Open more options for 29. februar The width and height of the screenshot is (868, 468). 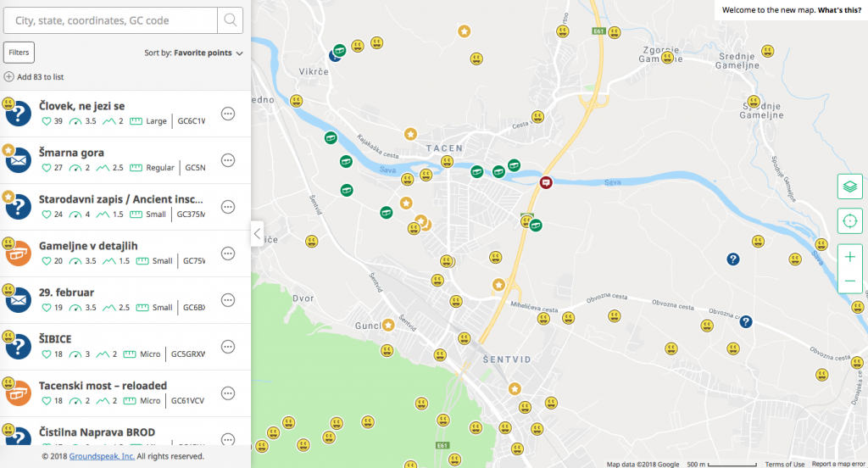[227, 300]
